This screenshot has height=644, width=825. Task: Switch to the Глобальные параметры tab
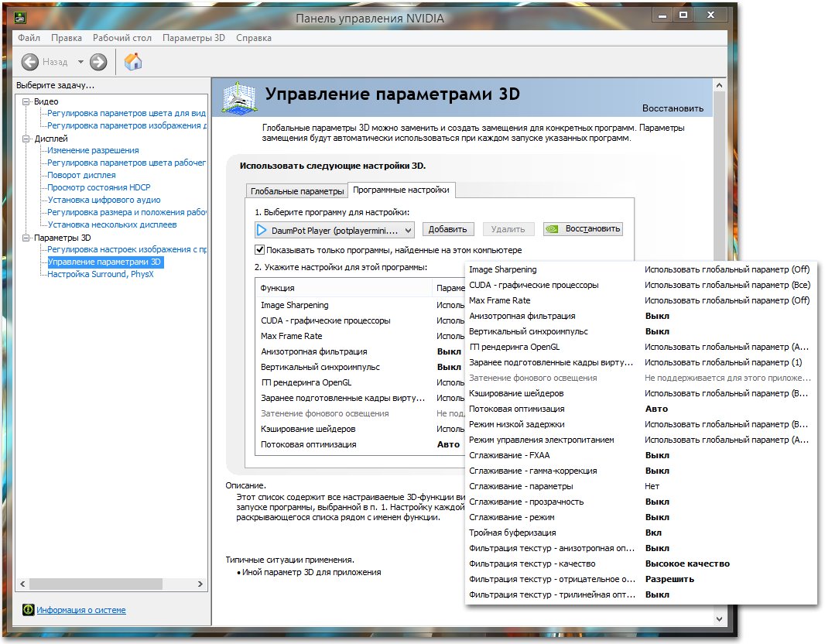pyautogui.click(x=297, y=191)
